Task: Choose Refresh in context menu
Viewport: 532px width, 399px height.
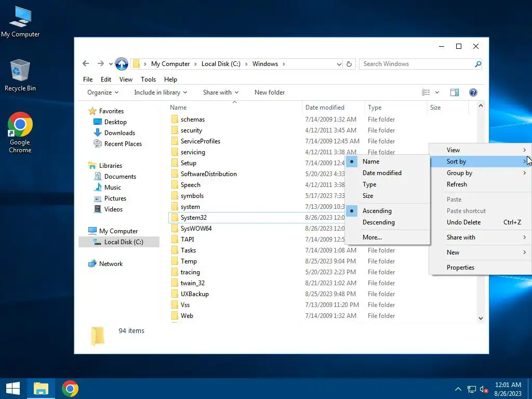Action: [x=481, y=184]
